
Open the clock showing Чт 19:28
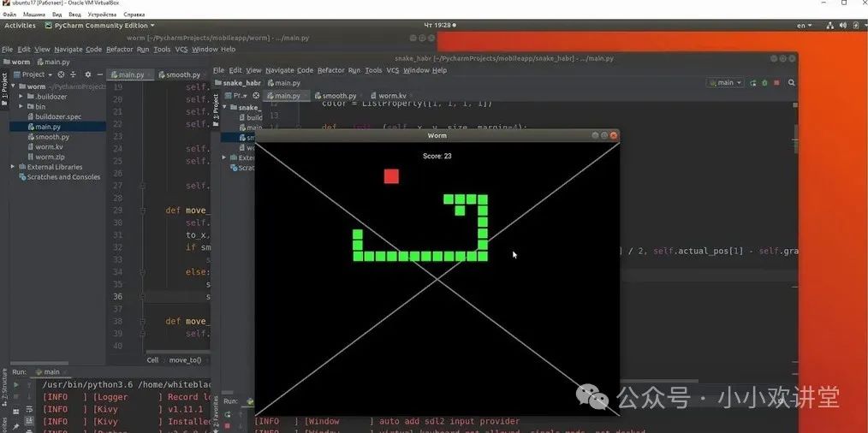coord(438,26)
